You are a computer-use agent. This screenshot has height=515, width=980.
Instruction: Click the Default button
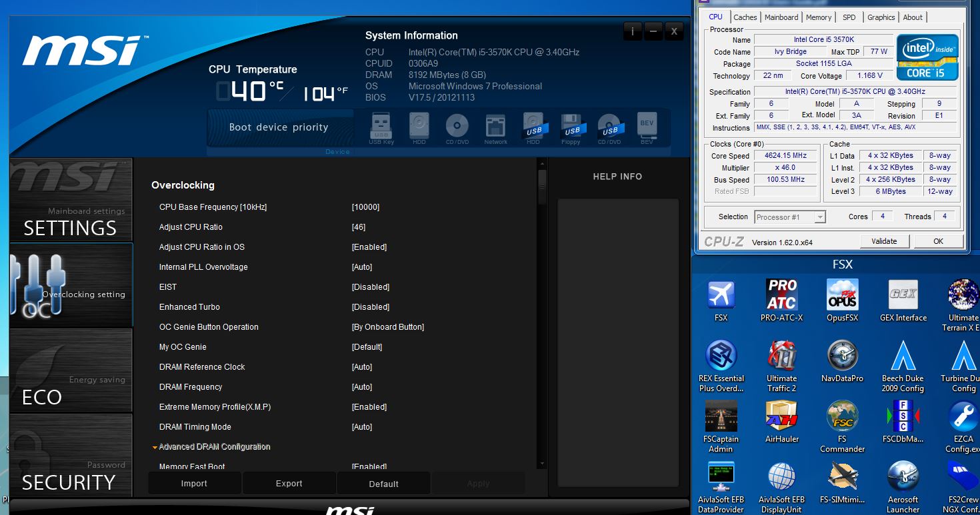pos(384,484)
